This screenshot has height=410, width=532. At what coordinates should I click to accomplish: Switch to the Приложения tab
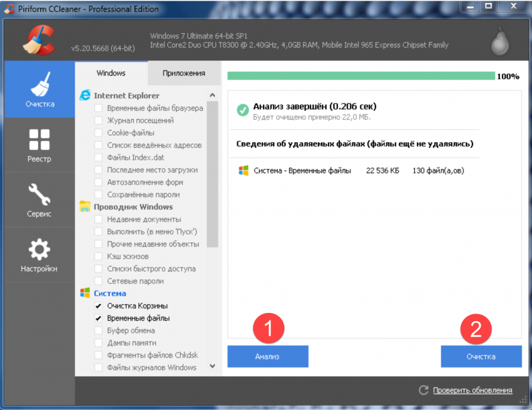click(184, 73)
